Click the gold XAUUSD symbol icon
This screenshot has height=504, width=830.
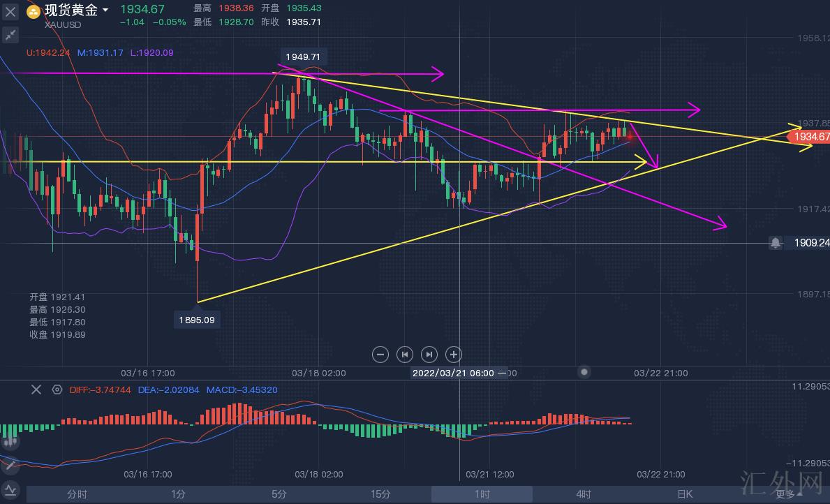33,11
